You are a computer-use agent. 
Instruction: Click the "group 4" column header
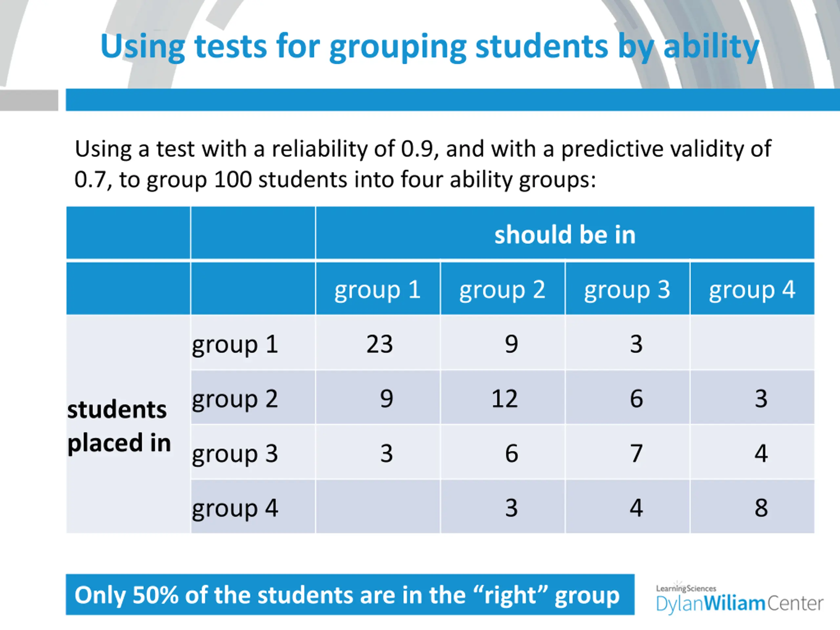click(752, 290)
